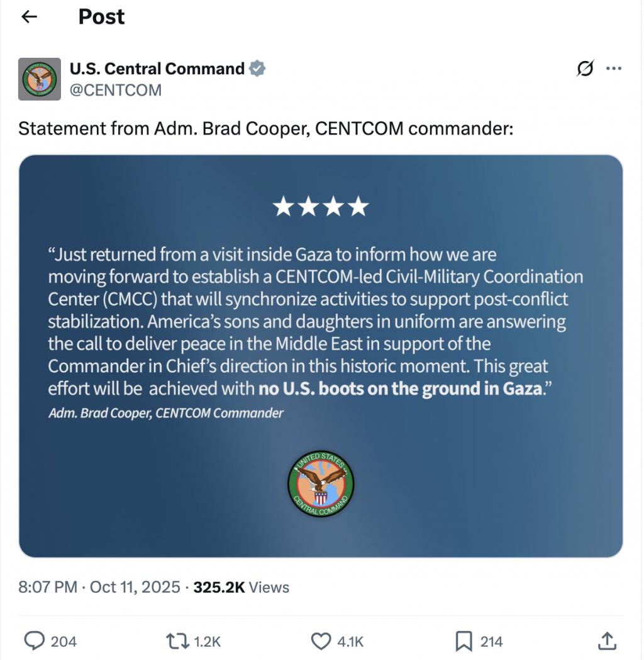Open the 8:07 PM Oct 11 timestamp
This screenshot has width=644, height=660.
(x=99, y=587)
